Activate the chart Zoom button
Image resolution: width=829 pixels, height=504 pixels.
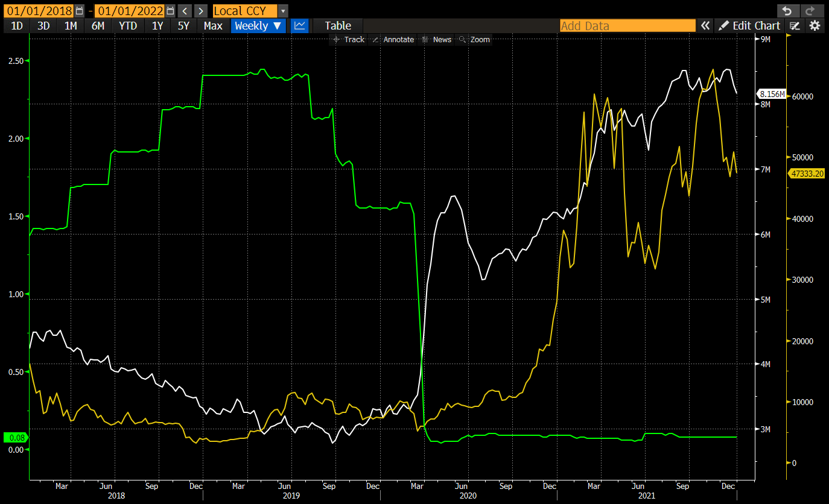click(474, 39)
